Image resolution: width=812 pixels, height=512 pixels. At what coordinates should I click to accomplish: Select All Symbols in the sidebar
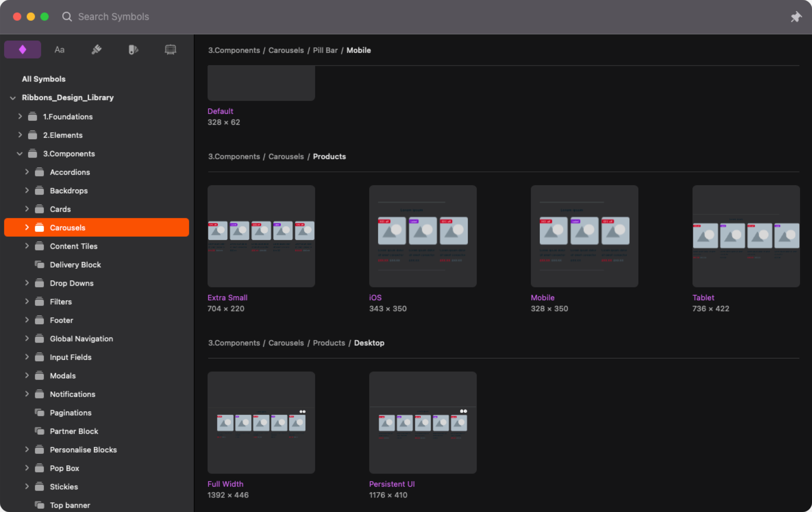click(x=44, y=79)
